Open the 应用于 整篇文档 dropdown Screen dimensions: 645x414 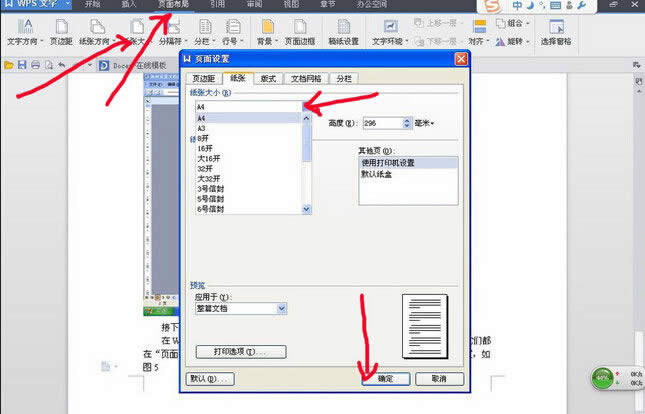pos(281,308)
